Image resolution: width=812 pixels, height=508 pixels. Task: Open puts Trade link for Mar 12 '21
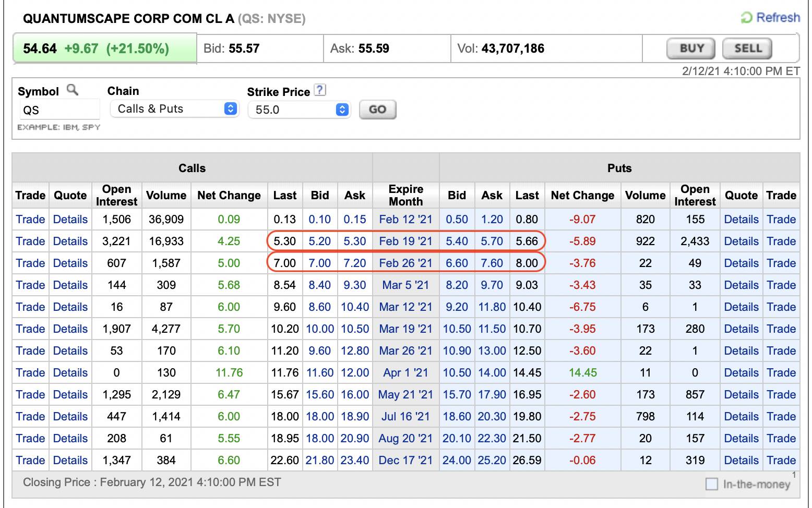point(781,307)
